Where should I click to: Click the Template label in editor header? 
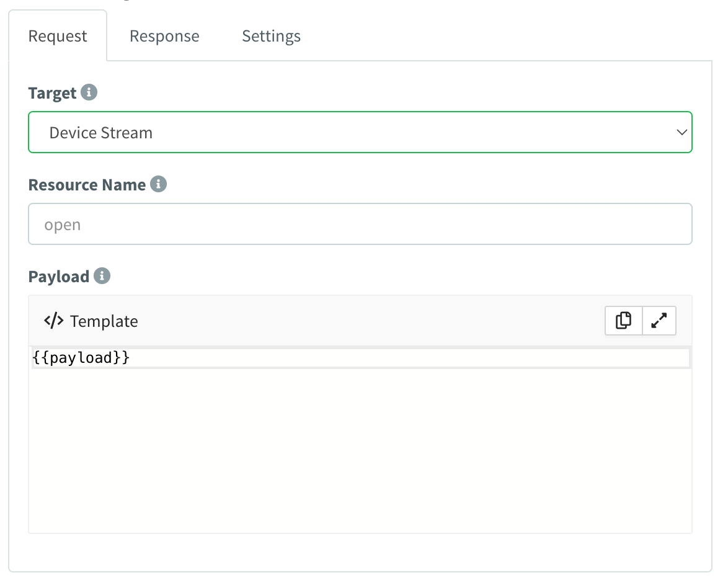click(x=104, y=321)
